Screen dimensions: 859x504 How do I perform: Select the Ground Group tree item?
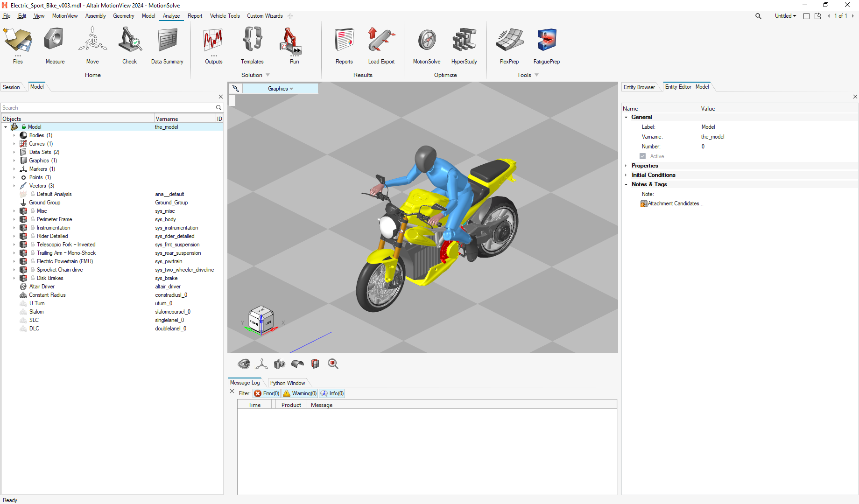pos(44,203)
